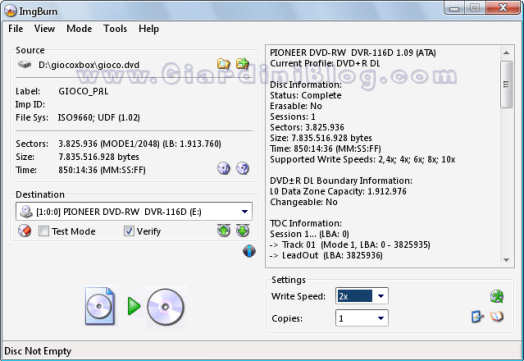Viewport: 524px width, 361px height.
Task: Click the globe automatic write speed icon
Action: pos(497,296)
